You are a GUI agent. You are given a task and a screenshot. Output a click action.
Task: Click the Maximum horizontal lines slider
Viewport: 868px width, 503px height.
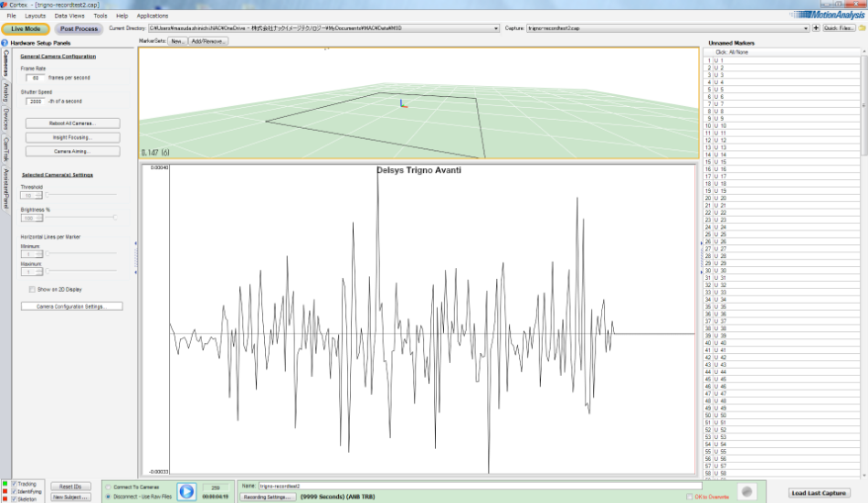[x=81, y=271]
